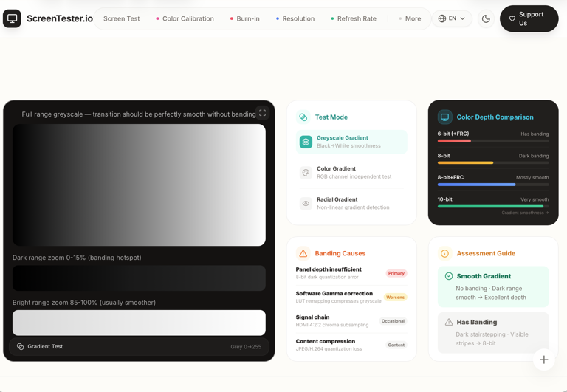
Task: Click the Content tag badge
Action: (x=396, y=345)
